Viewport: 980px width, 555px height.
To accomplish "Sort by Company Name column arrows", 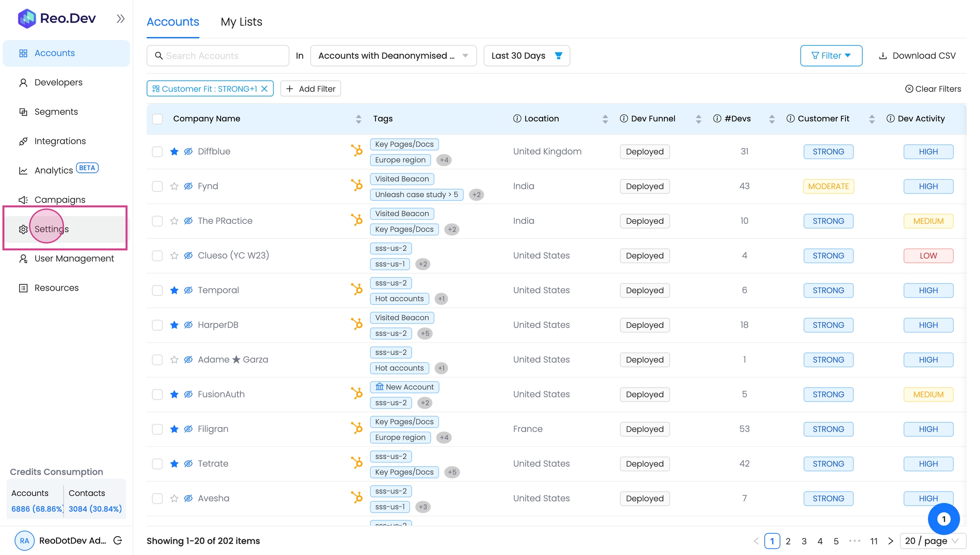I will [358, 119].
